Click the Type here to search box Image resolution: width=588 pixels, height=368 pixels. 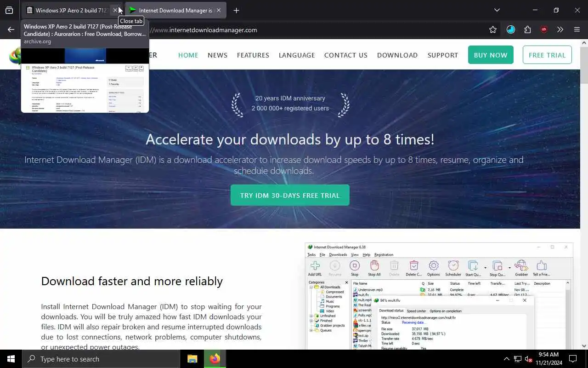101,359
